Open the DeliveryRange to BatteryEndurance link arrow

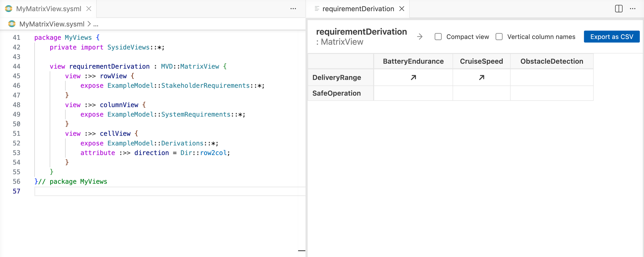point(413,77)
